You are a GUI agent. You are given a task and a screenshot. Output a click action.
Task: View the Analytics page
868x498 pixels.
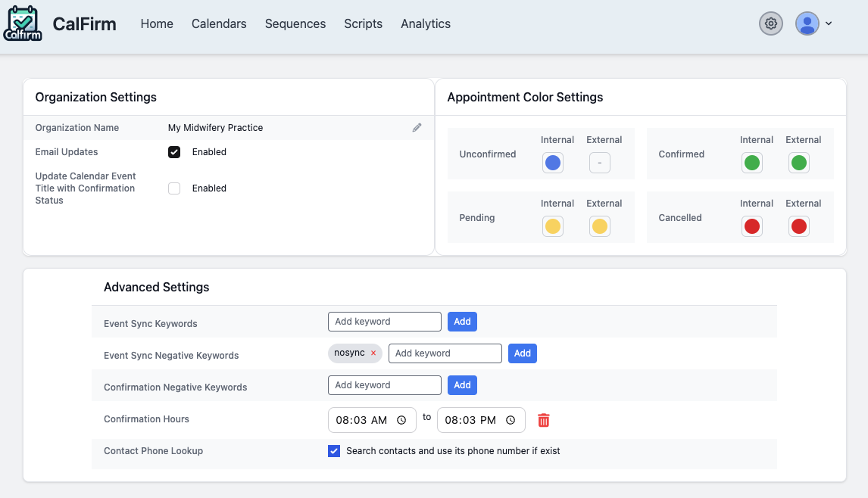426,23
